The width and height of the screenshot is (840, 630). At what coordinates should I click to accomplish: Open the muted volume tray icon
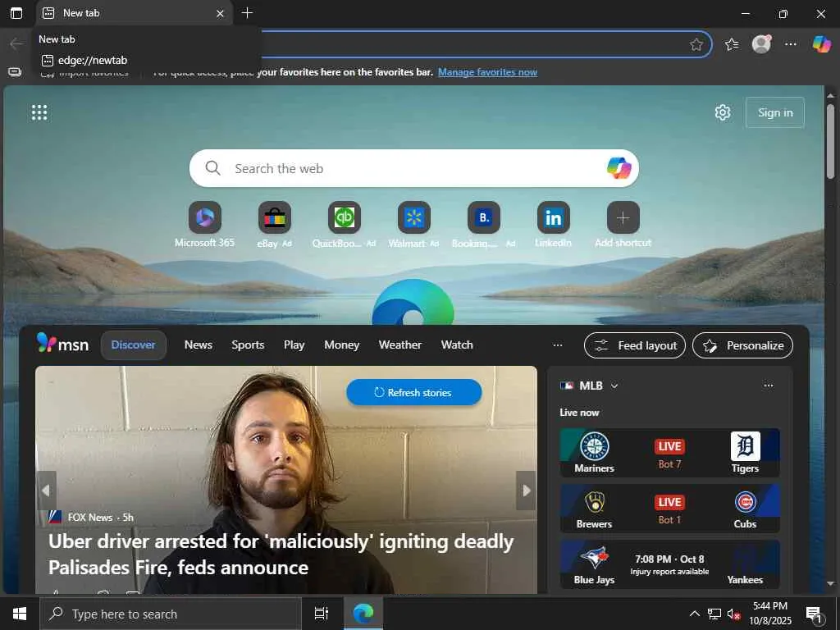tap(733, 614)
